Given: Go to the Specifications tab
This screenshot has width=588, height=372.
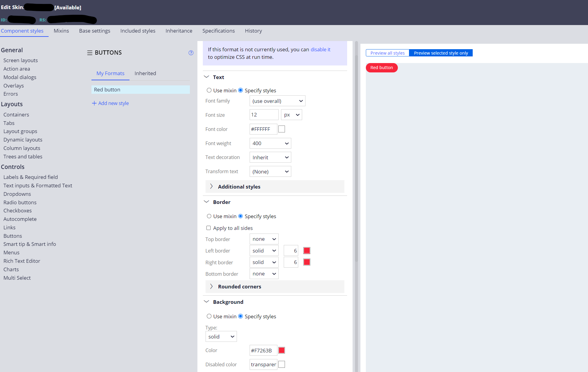Looking at the screenshot, I should pyautogui.click(x=219, y=31).
